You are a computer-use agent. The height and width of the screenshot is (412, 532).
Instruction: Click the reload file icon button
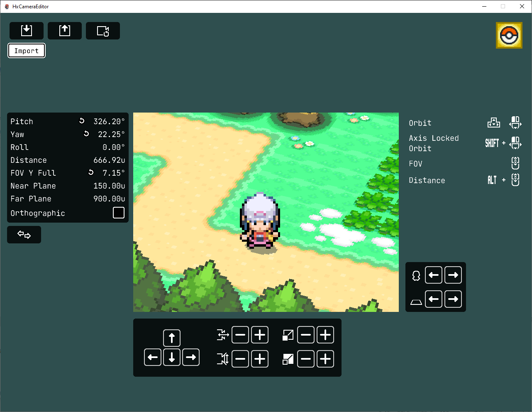[x=103, y=31]
